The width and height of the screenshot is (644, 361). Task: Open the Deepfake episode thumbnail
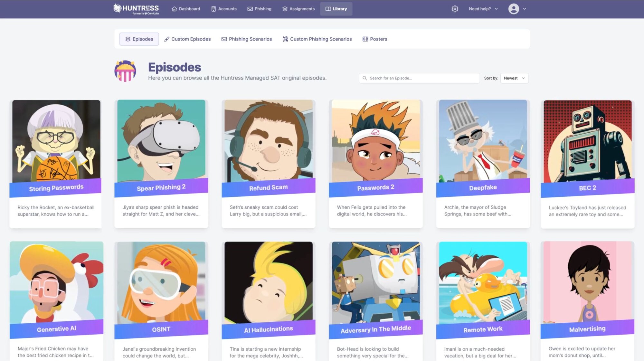(x=483, y=142)
